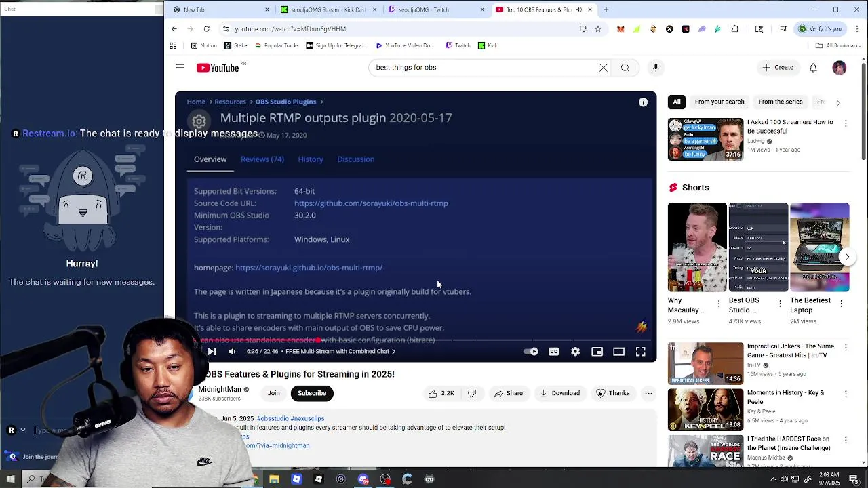Open File Explorer from taskbar
Viewport: 868px width, 488px height.
point(274,479)
